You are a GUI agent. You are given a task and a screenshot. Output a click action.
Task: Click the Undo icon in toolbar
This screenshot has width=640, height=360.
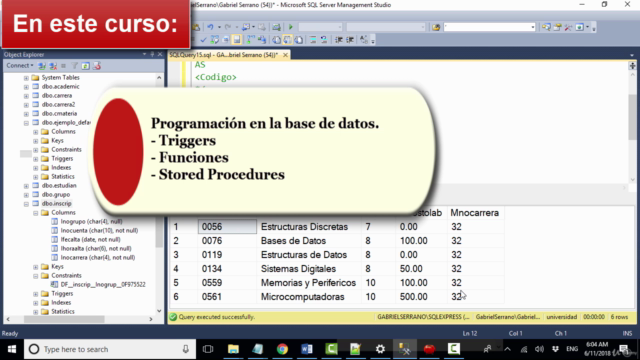click(x=211, y=27)
